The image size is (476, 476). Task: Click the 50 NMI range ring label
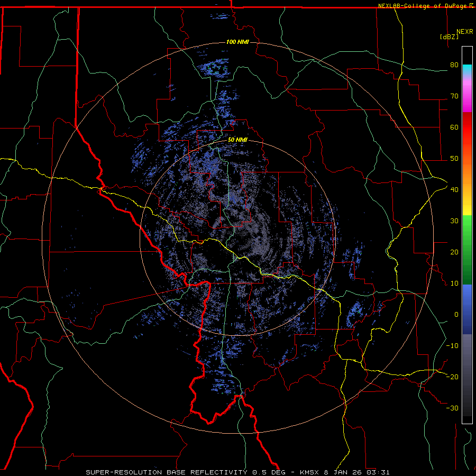pos(237,140)
